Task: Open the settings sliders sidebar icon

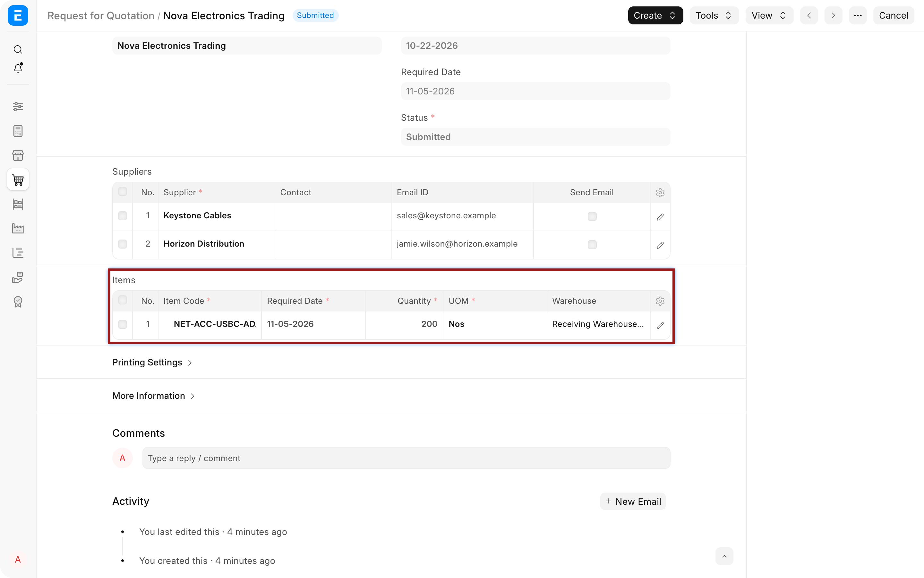Action: click(18, 106)
